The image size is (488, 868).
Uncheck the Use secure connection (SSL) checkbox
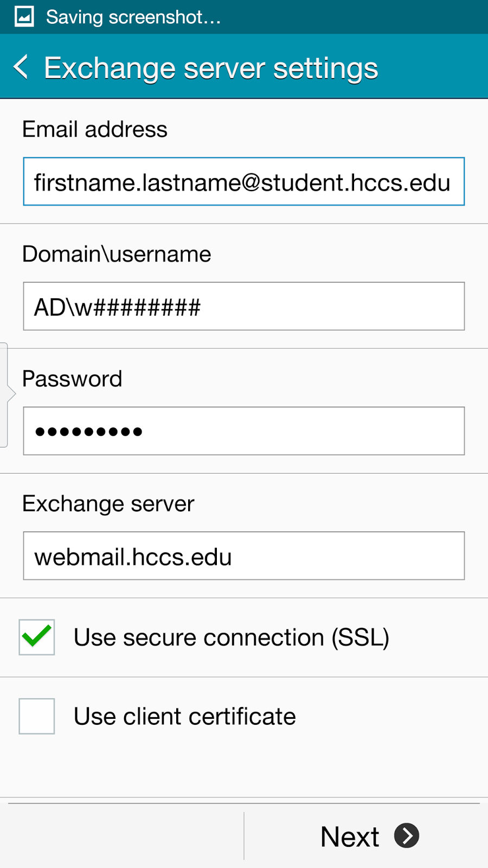coord(37,637)
